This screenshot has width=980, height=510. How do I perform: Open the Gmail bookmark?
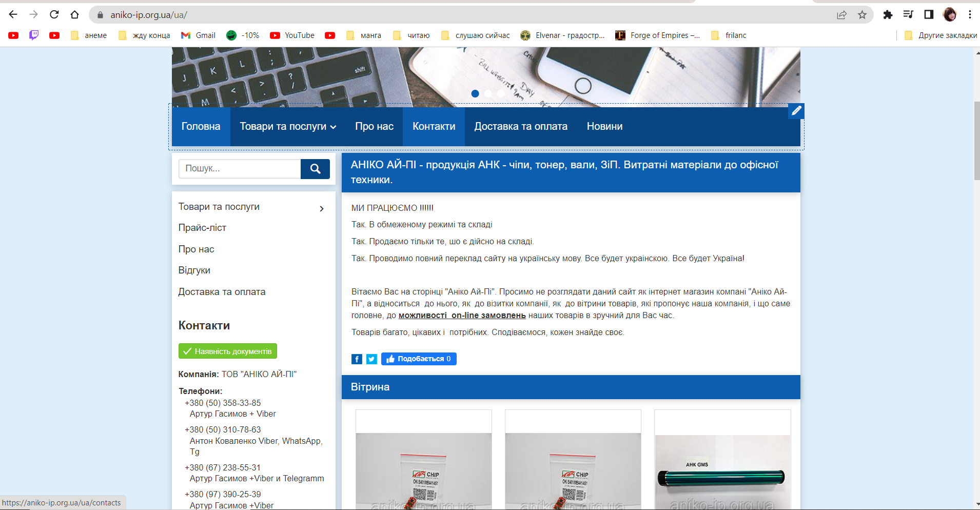pos(198,35)
